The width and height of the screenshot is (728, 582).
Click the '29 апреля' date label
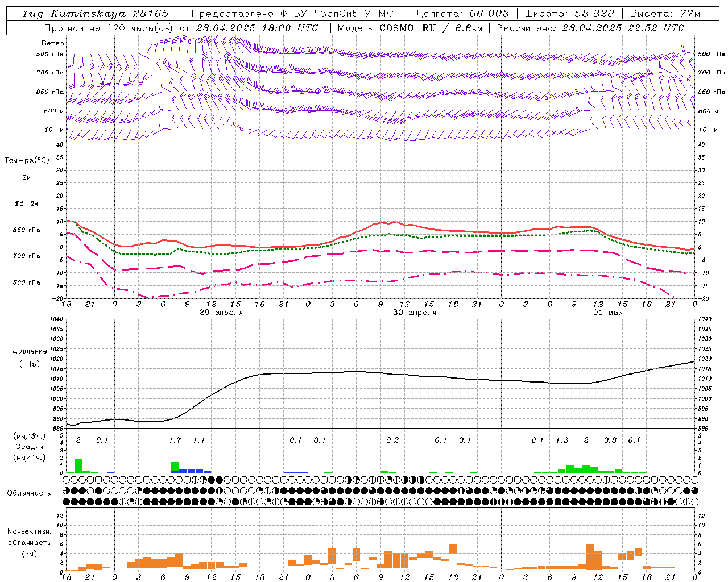[x=221, y=313]
